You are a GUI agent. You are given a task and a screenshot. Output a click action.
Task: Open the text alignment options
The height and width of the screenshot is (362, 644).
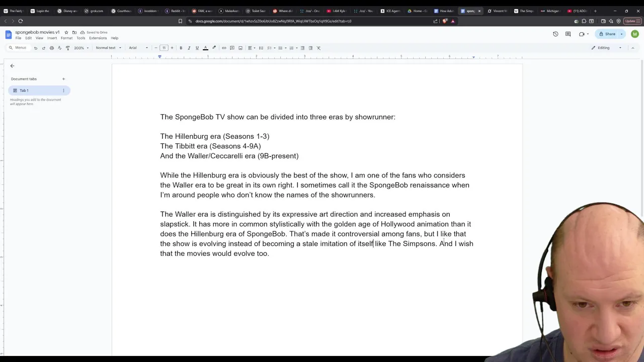pos(251,48)
